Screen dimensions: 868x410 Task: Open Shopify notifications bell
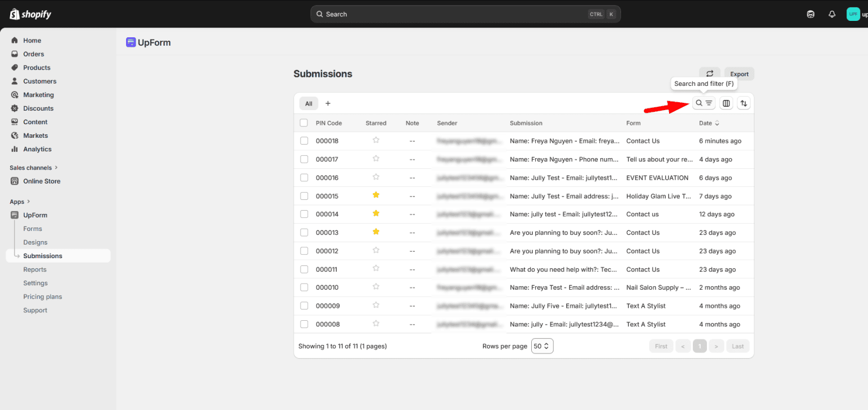point(832,14)
